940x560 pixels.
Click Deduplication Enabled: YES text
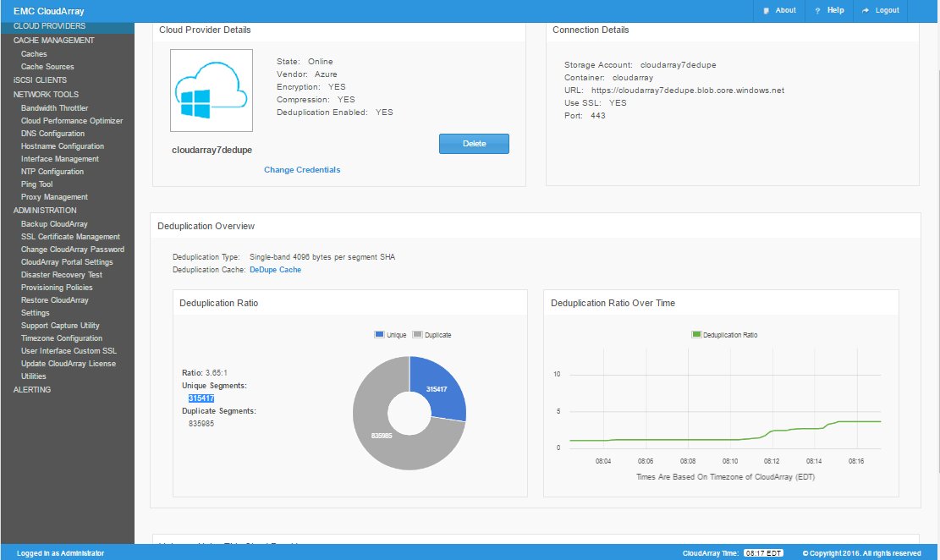[x=334, y=113]
